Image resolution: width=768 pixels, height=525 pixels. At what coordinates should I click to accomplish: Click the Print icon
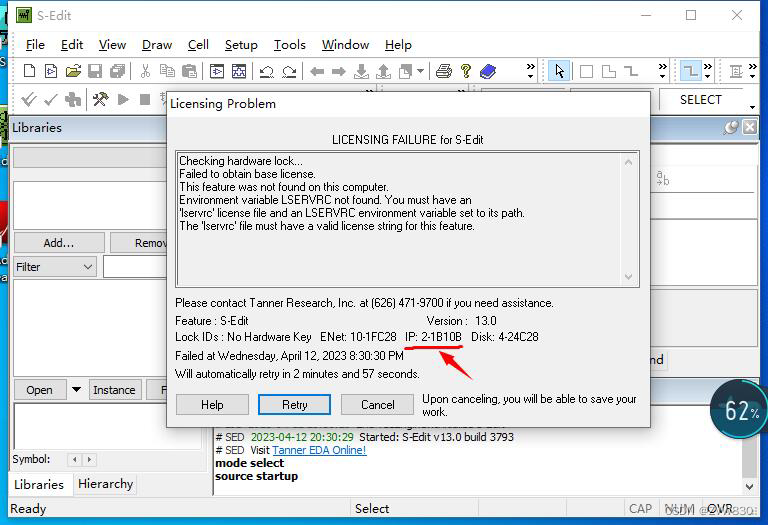[x=444, y=72]
